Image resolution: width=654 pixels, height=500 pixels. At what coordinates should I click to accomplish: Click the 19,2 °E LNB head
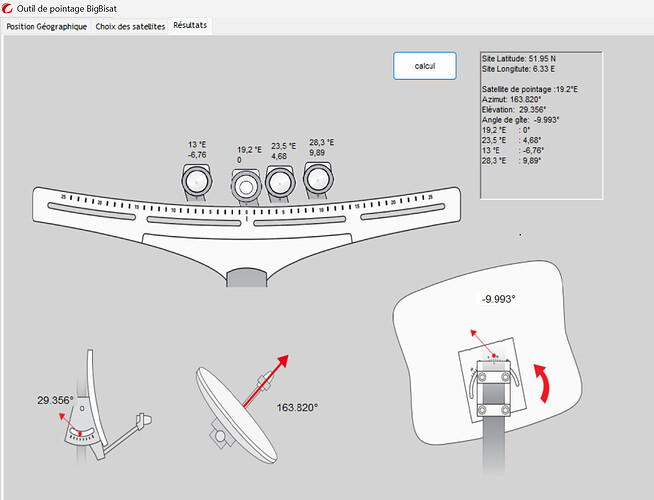246,188
